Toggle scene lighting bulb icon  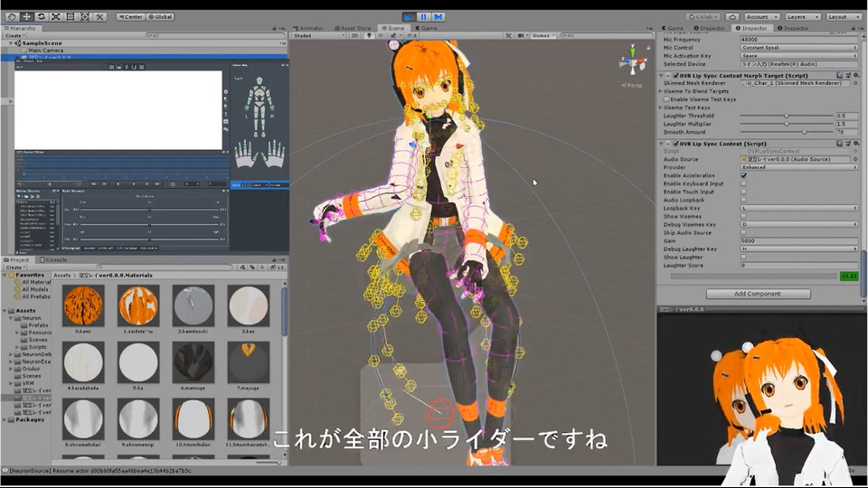(x=369, y=35)
